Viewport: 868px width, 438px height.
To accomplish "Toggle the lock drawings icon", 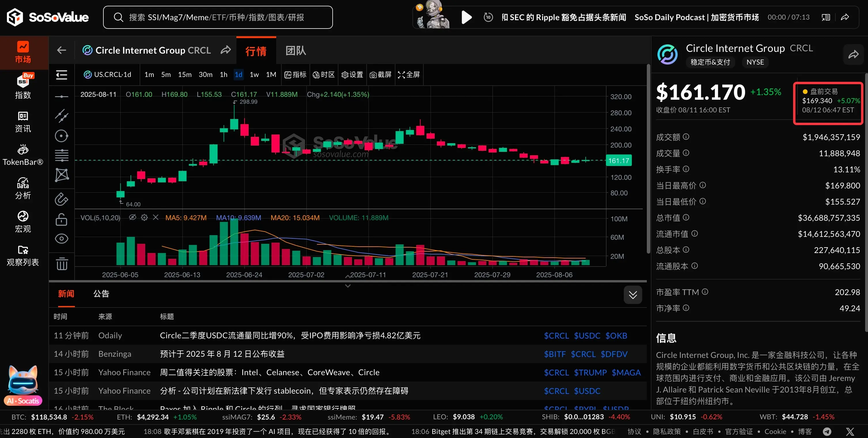I will 62,220.
